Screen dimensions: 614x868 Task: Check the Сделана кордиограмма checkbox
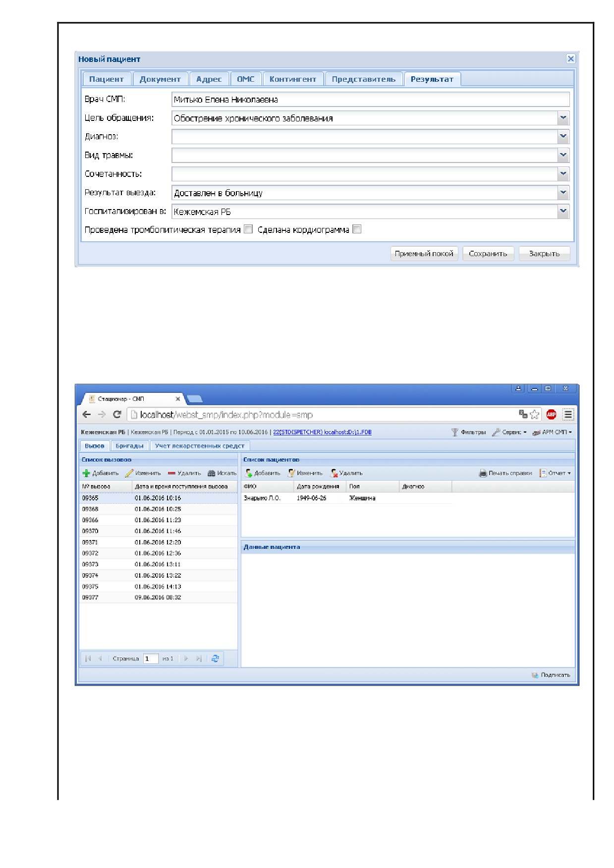pyautogui.click(x=357, y=229)
